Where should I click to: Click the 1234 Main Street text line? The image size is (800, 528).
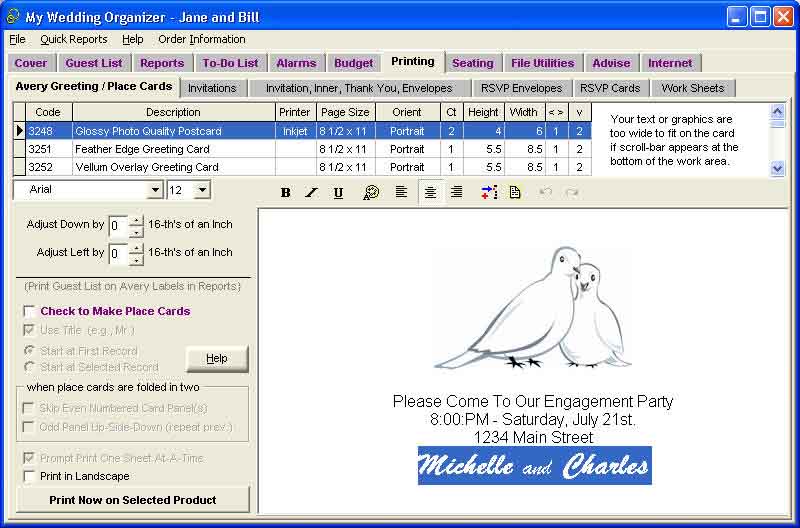pos(533,437)
